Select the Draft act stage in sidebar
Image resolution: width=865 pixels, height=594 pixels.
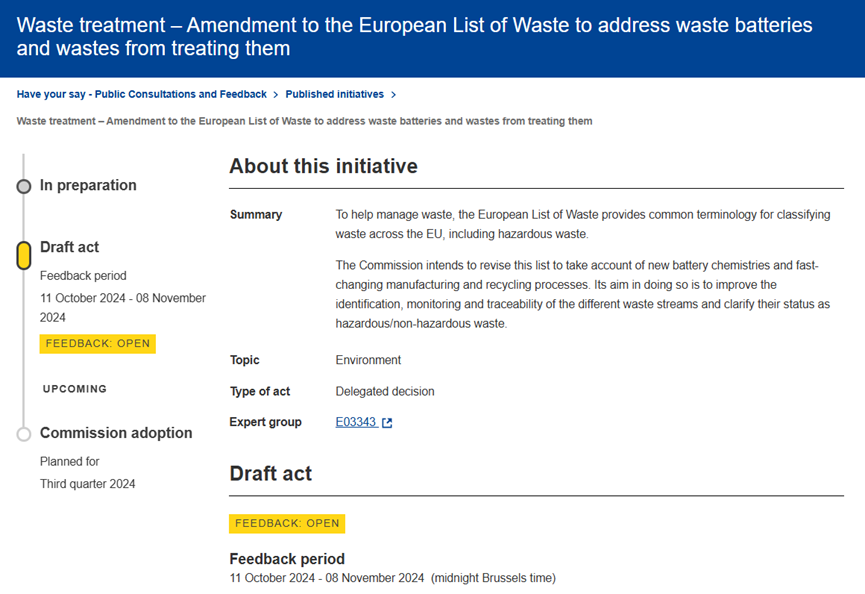click(70, 247)
